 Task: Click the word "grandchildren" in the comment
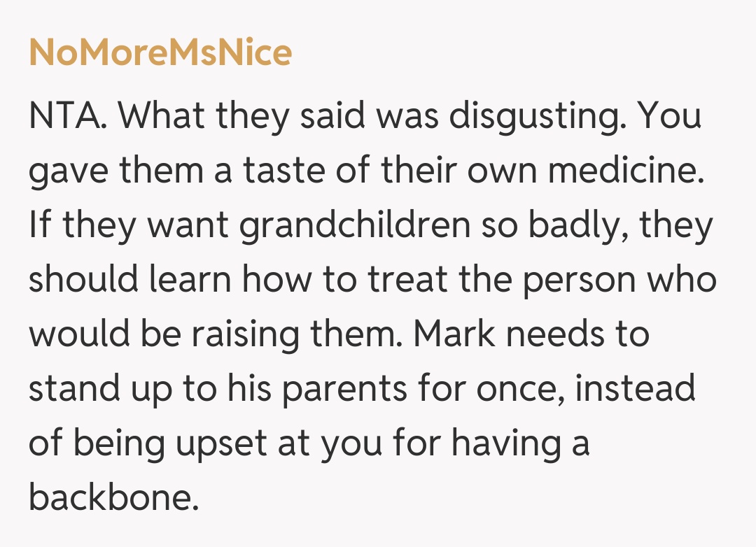pos(354,225)
